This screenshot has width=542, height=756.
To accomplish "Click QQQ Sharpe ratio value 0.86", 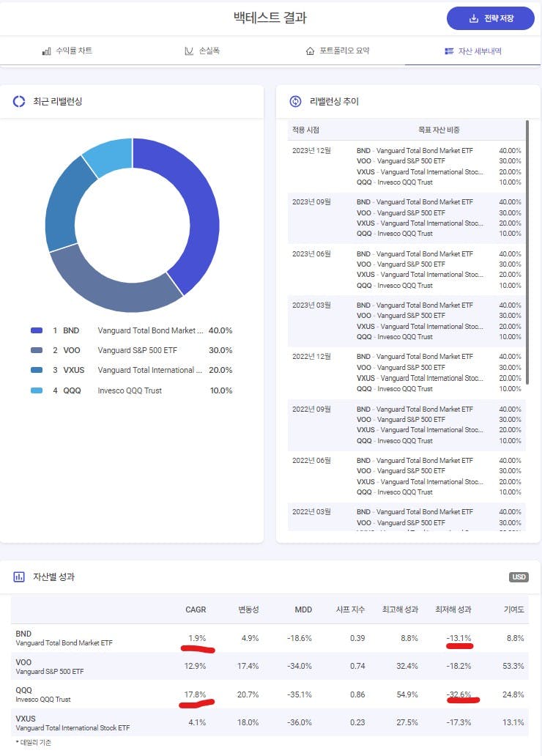I will [x=358, y=694].
